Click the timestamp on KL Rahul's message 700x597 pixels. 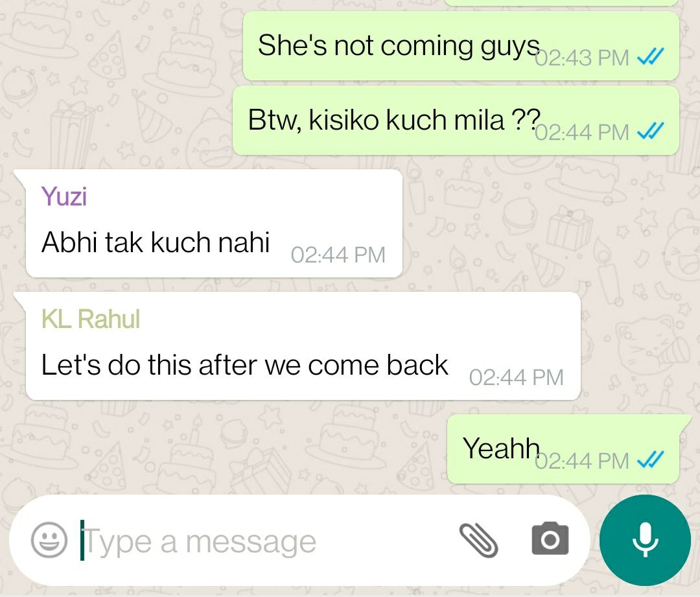(517, 378)
